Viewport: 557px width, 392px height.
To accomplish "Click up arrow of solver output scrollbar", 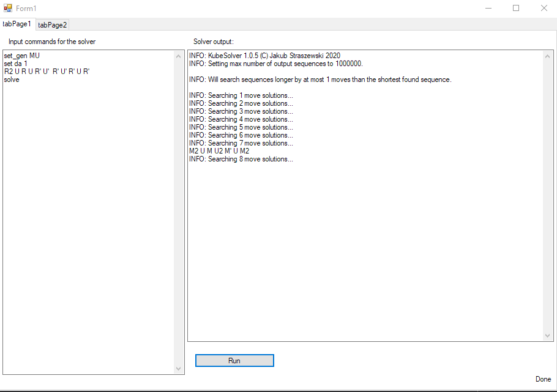I will pyautogui.click(x=547, y=56).
